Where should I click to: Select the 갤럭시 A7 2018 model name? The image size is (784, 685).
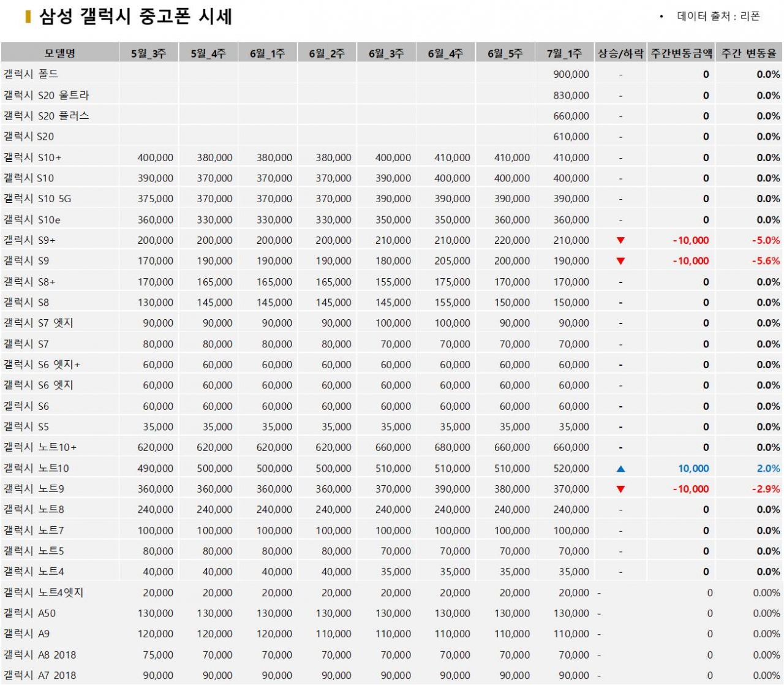click(40, 675)
